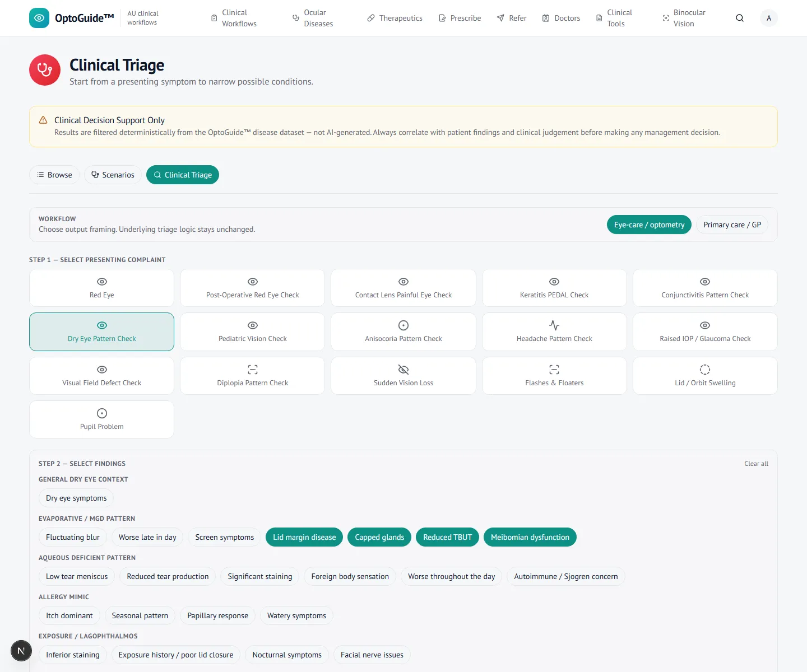807x672 pixels.
Task: Click the red stethoscope Clinical Triage icon
Action: (45, 70)
